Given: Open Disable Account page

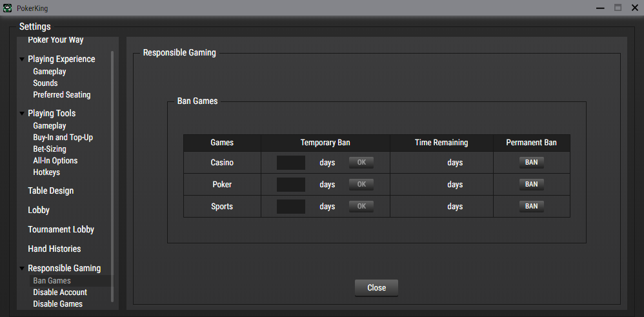Looking at the screenshot, I should tap(60, 292).
